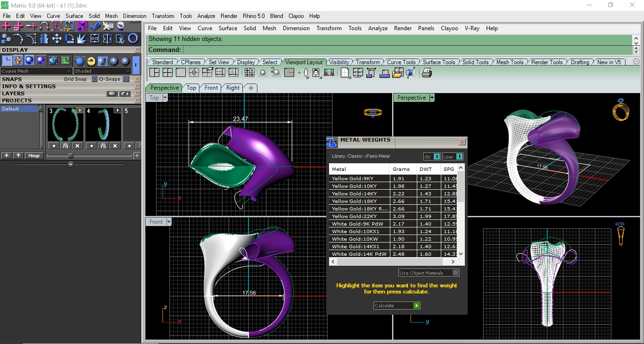Click the blue chain link icon
644x344 pixels.
[x=95, y=38]
